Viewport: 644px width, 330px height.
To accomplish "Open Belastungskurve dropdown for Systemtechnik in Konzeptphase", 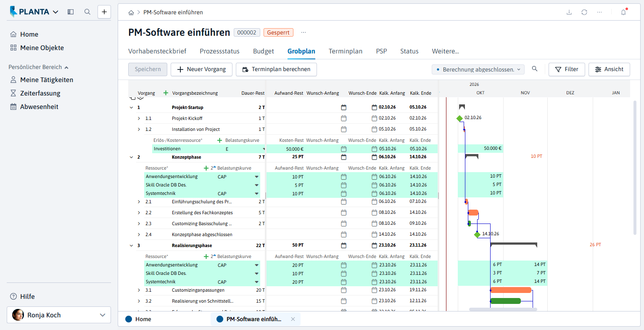I will click(x=256, y=194).
